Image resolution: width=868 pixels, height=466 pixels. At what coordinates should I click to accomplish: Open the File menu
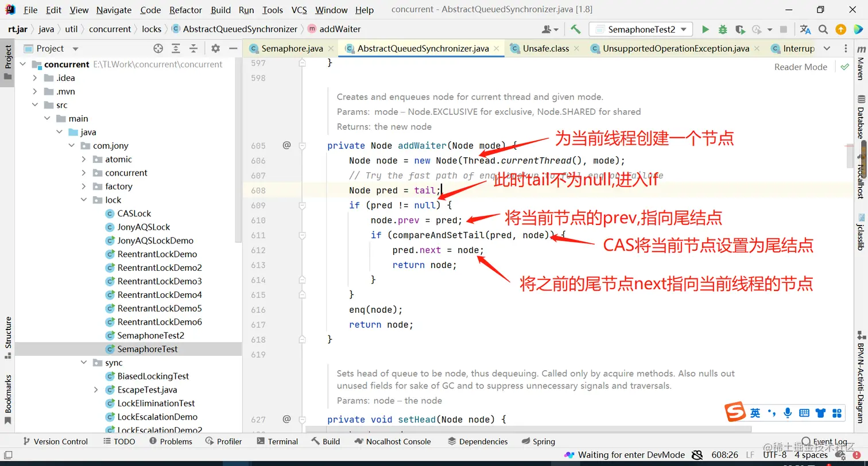click(30, 10)
